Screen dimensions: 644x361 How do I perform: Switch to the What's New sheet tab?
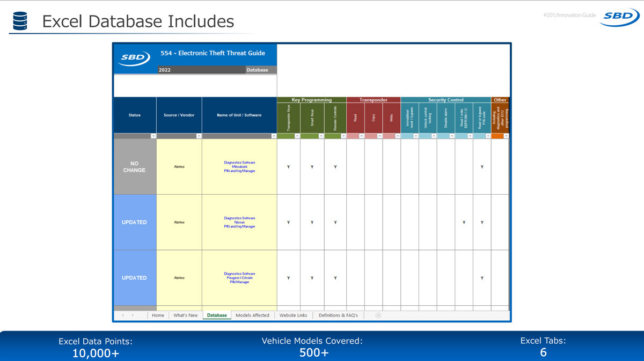click(x=185, y=315)
